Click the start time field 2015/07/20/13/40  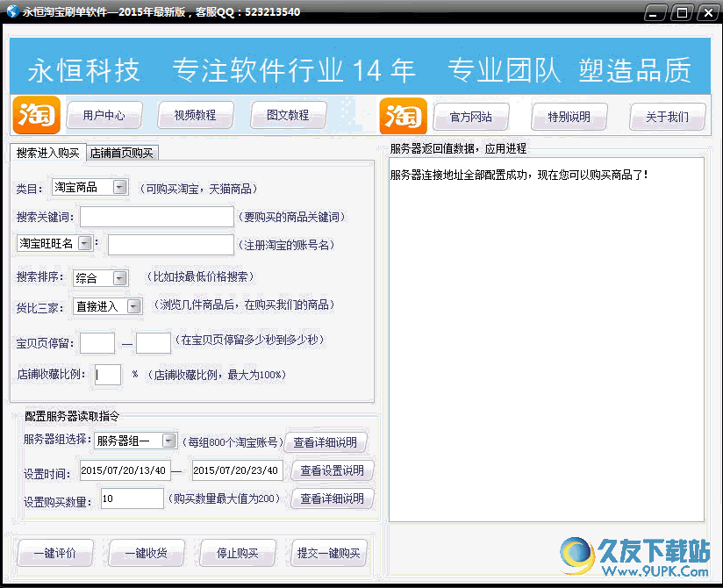125,470
